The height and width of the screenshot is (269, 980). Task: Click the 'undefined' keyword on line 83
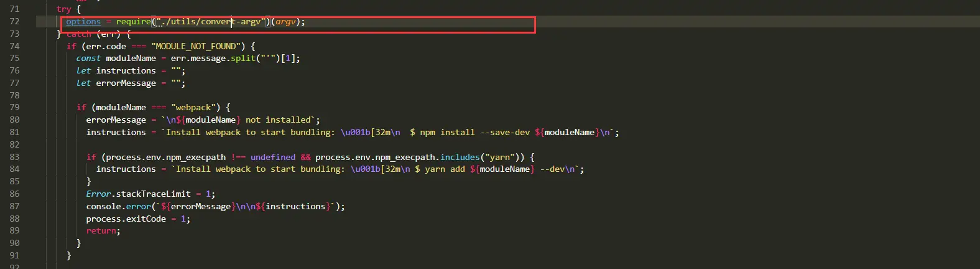(x=273, y=157)
